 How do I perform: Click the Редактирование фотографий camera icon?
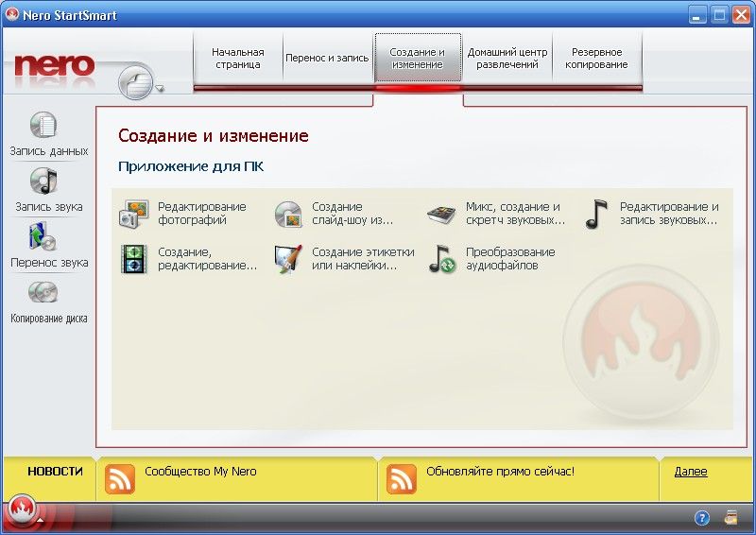[133, 214]
